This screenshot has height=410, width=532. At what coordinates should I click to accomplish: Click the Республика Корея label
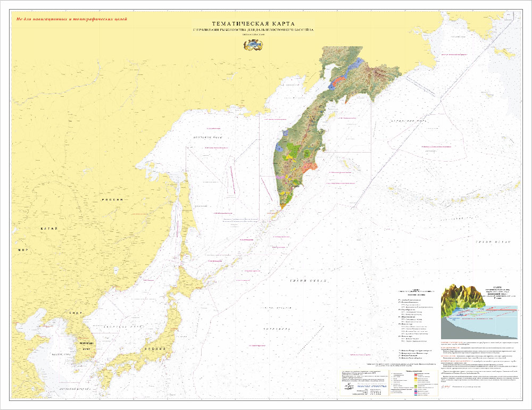[81, 344]
